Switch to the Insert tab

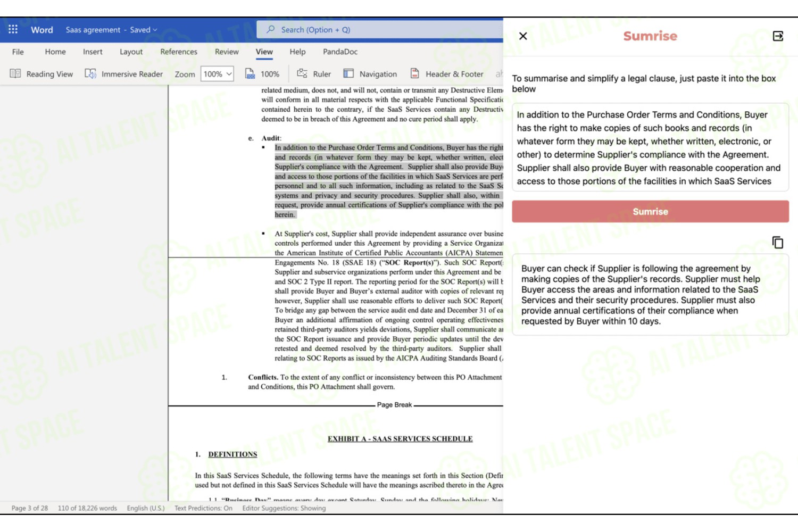(93, 52)
